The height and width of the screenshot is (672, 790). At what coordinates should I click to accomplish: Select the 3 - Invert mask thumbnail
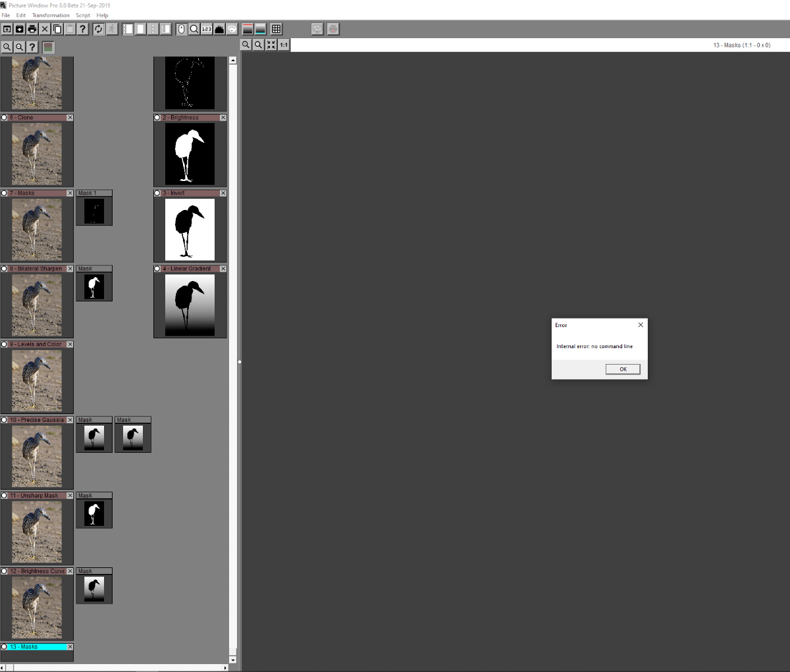point(190,229)
